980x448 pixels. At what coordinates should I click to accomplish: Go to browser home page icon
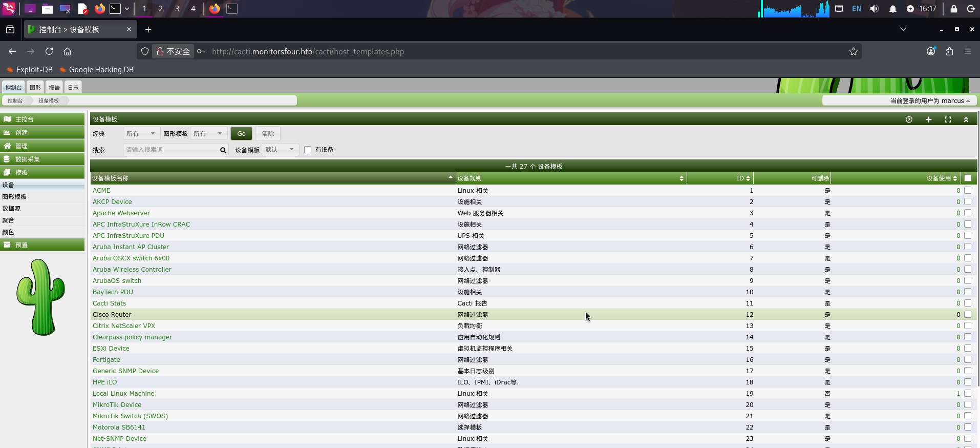click(67, 51)
